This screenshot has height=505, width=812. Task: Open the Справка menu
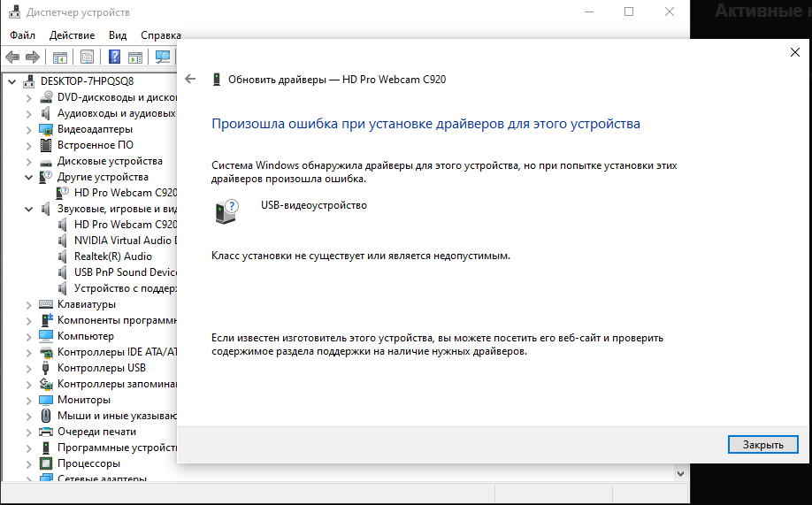click(x=160, y=35)
